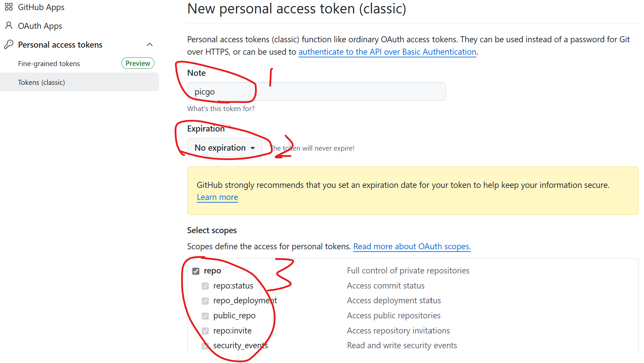This screenshot has height=363, width=644.
Task: Collapse the Personal access tokens section chevron
Action: coord(150,44)
